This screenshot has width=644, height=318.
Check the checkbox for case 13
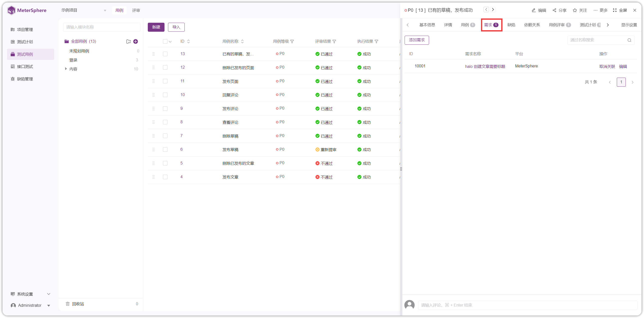point(165,54)
